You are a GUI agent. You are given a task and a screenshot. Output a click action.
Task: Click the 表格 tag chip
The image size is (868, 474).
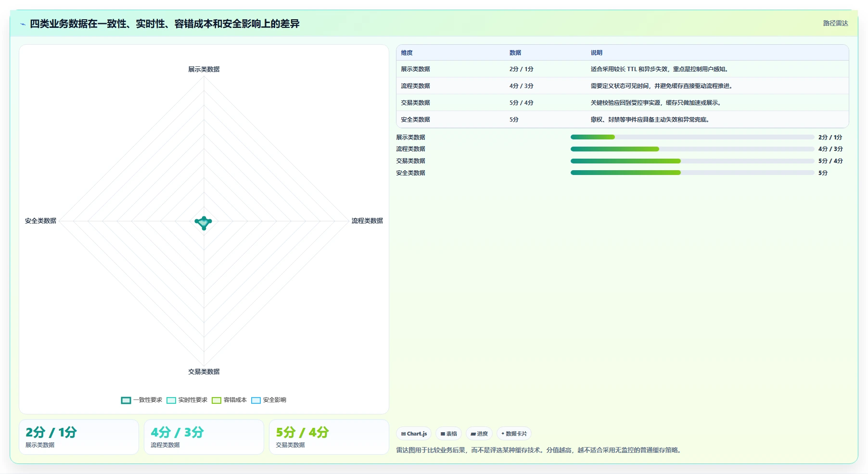pos(448,434)
